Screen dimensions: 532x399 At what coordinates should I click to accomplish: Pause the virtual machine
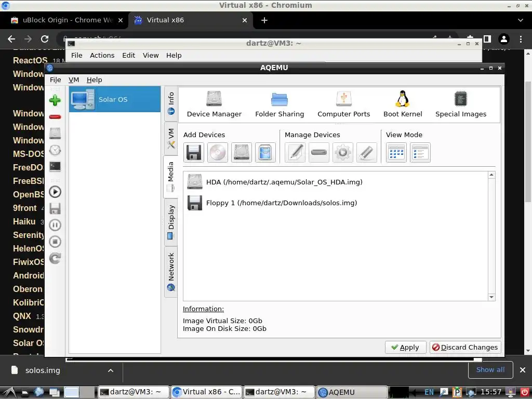click(x=55, y=225)
